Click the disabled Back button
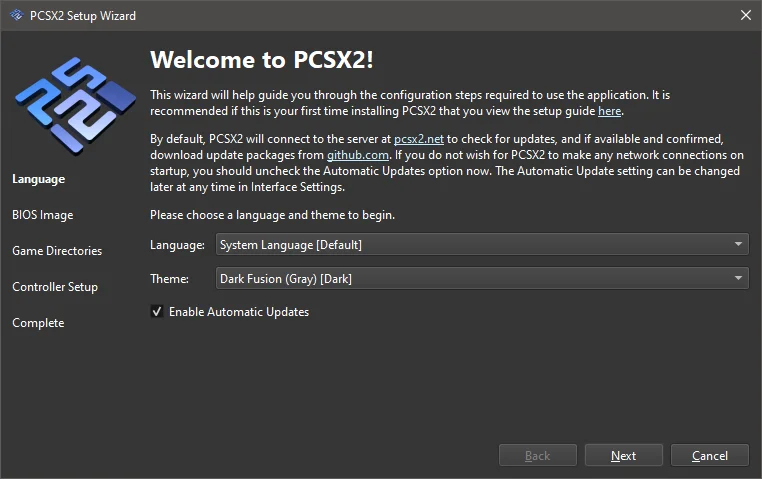 537,455
